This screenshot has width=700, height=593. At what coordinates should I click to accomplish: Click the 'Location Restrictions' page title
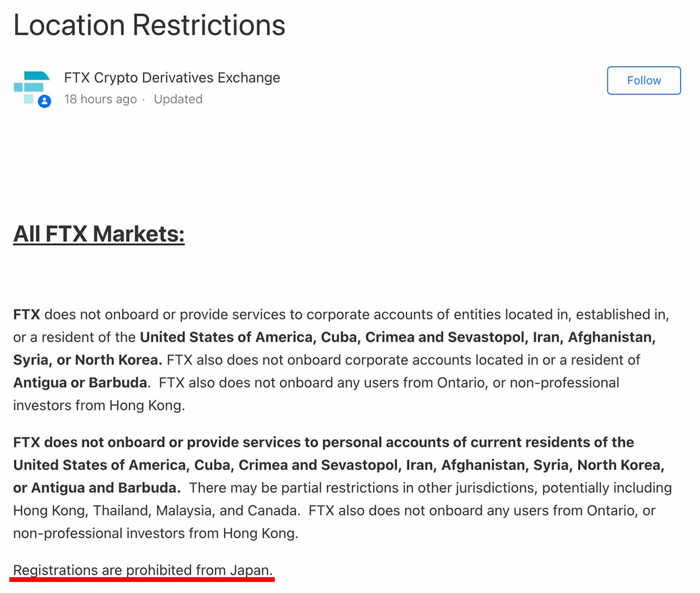click(149, 25)
